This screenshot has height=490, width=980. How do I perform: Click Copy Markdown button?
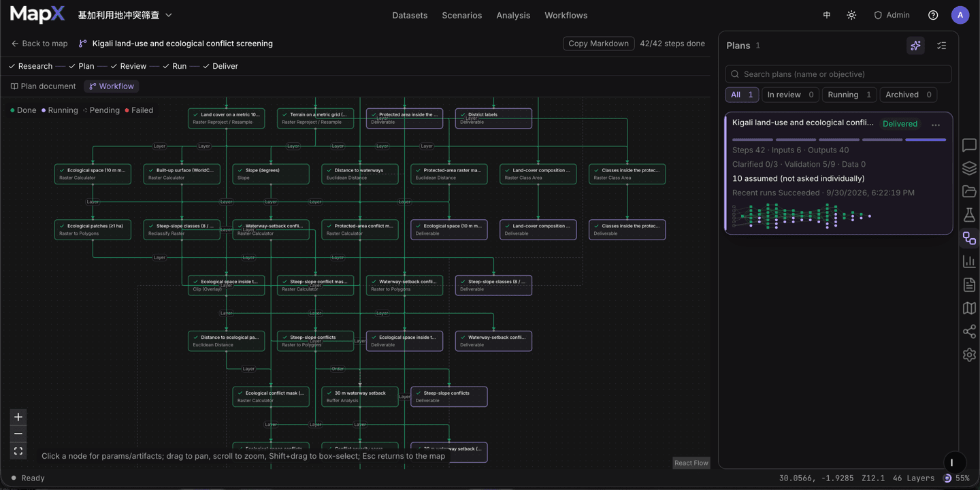pos(598,44)
